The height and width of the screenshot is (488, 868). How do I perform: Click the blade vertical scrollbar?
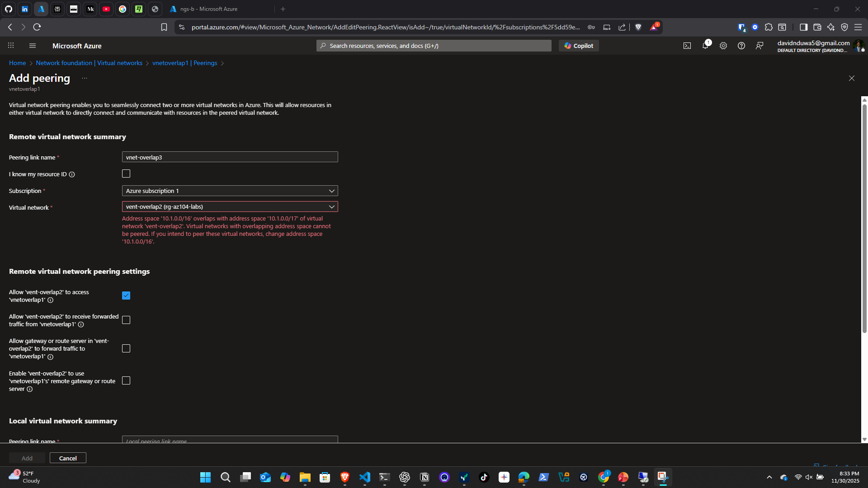[864, 219]
